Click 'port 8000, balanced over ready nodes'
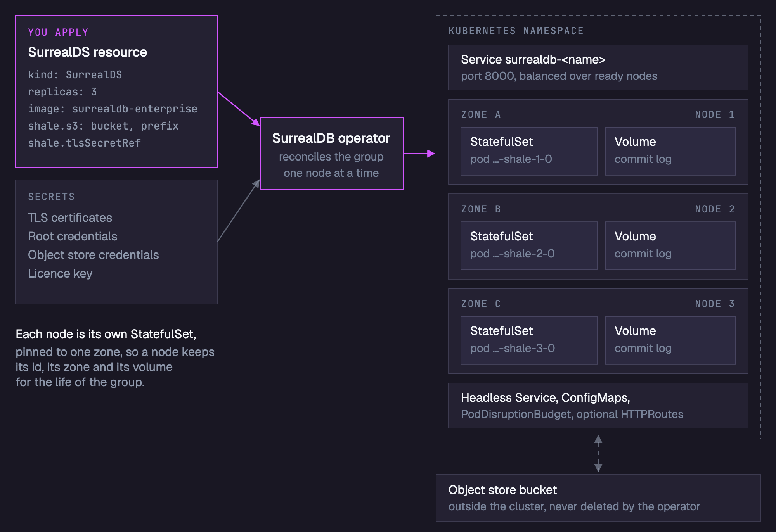Image resolution: width=776 pixels, height=532 pixels. (559, 76)
